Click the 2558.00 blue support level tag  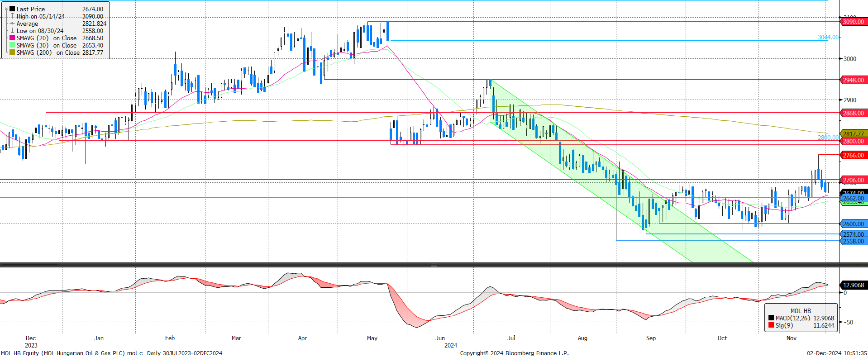[854, 241]
